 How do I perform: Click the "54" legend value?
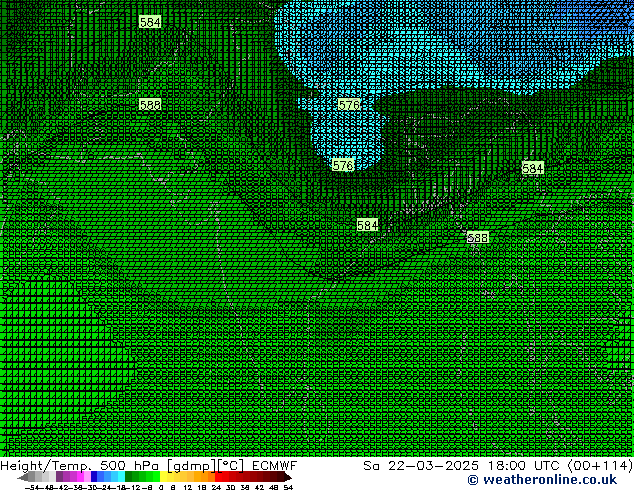[x=288, y=487]
